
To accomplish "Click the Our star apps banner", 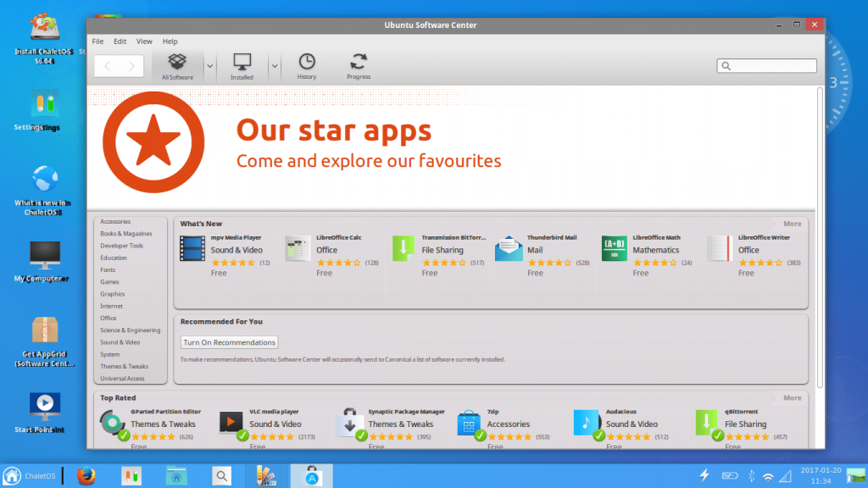I will (x=451, y=147).
